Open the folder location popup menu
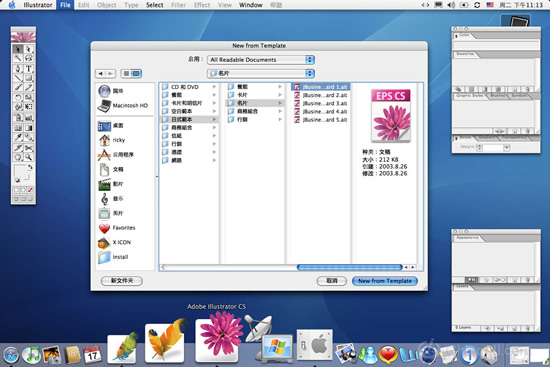This screenshot has width=550, height=367. coord(261,73)
